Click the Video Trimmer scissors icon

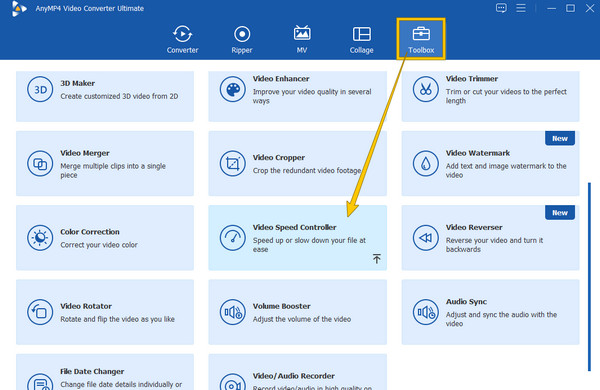point(426,89)
